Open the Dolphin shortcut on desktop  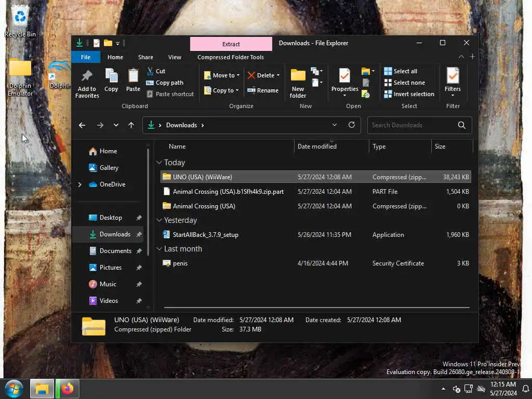tap(59, 75)
